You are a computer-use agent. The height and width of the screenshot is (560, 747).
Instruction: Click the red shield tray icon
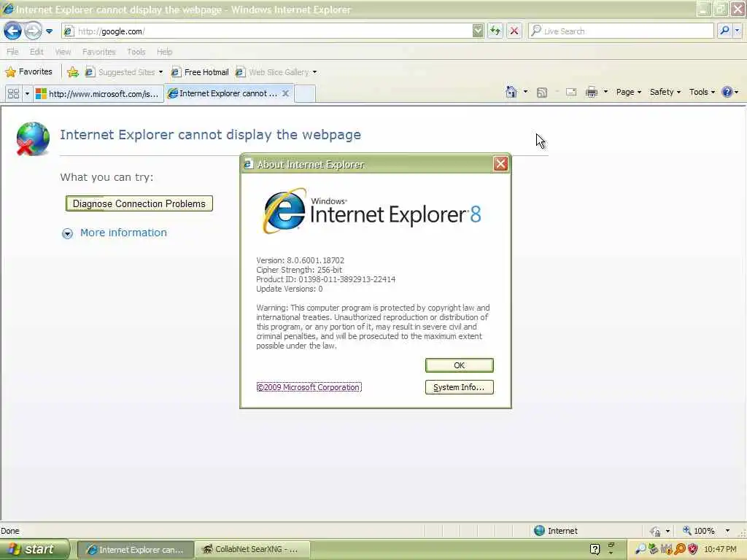click(693, 549)
